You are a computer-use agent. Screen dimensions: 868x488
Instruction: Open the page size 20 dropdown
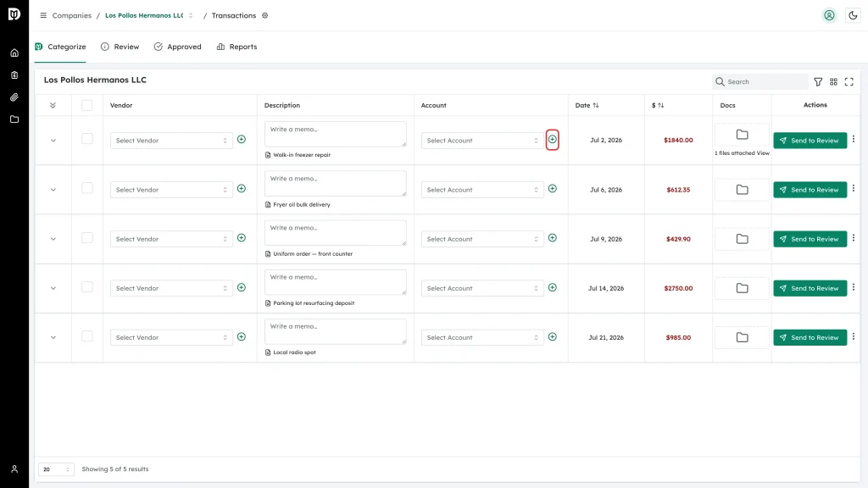(x=56, y=469)
